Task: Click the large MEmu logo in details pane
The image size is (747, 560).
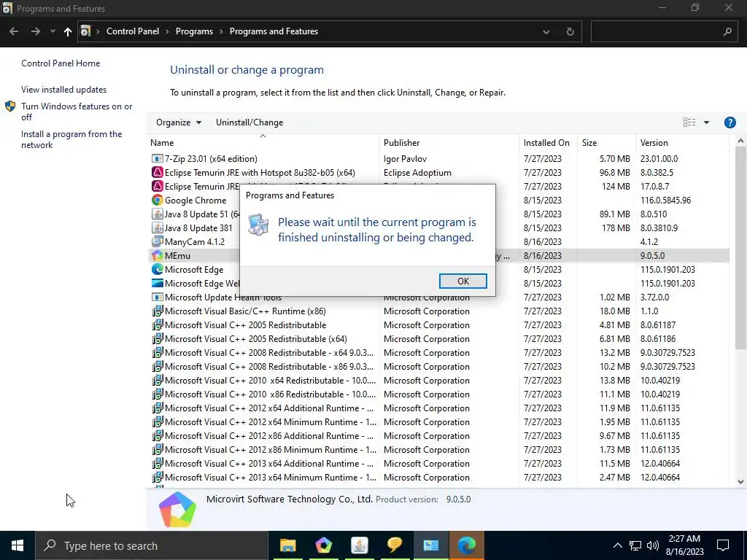Action: [177, 509]
